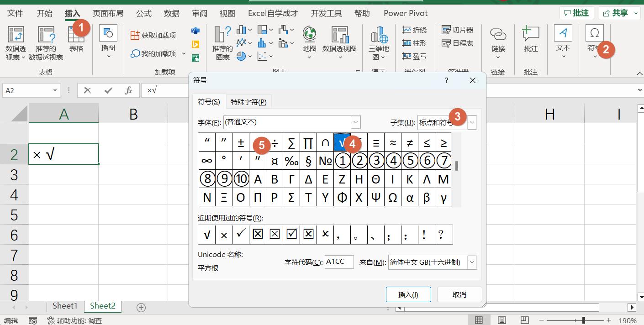Viewport: 644px width, 325px height.
Task: Open the 开始 ribbon tab
Action: click(x=44, y=13)
